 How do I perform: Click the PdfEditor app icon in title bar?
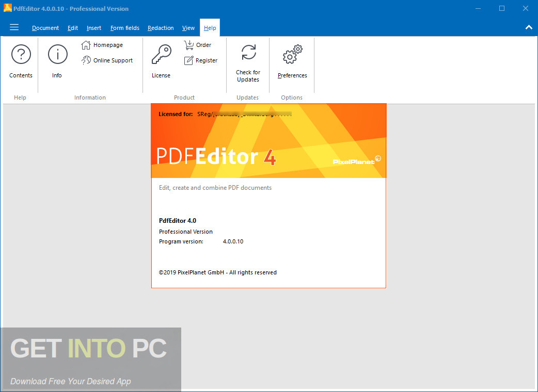[x=8, y=8]
